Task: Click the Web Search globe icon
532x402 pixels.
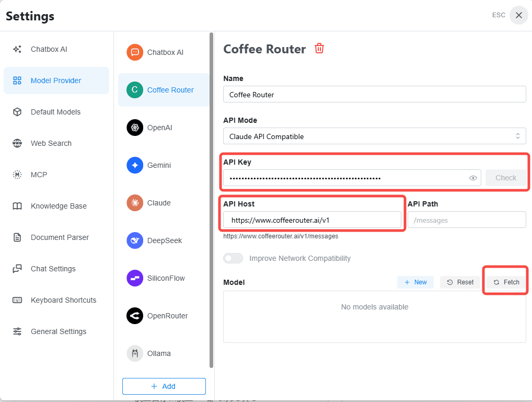Action: pyautogui.click(x=17, y=143)
